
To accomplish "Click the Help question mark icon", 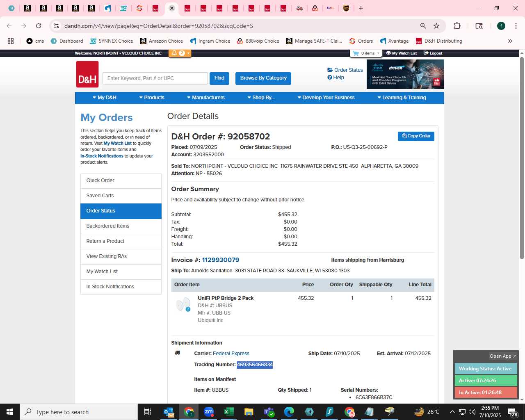I will tap(329, 78).
